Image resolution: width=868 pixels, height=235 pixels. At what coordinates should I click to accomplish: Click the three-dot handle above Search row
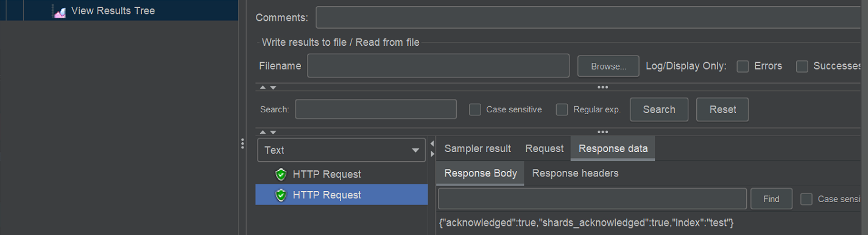pos(603,87)
